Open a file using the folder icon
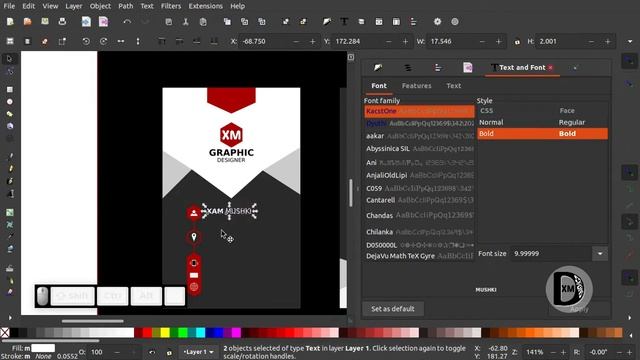This screenshot has height=360, width=640. tap(27, 22)
